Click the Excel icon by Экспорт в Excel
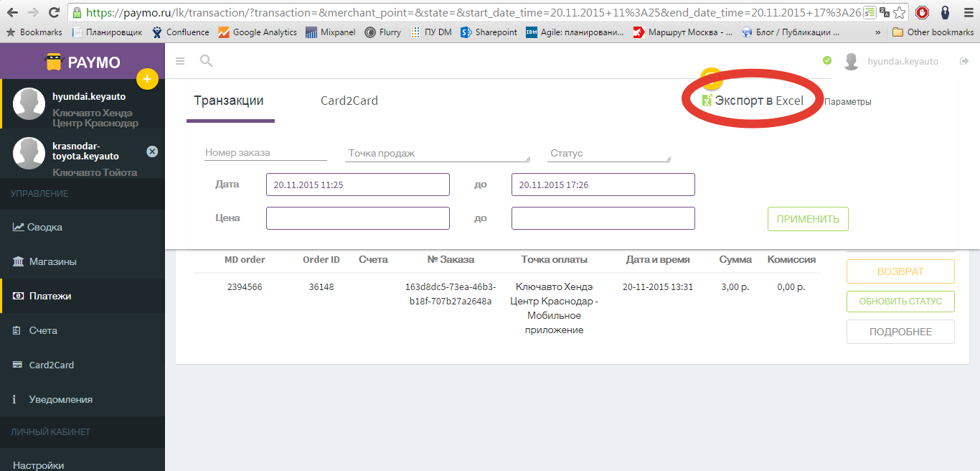This screenshot has height=471, width=980. pyautogui.click(x=707, y=101)
